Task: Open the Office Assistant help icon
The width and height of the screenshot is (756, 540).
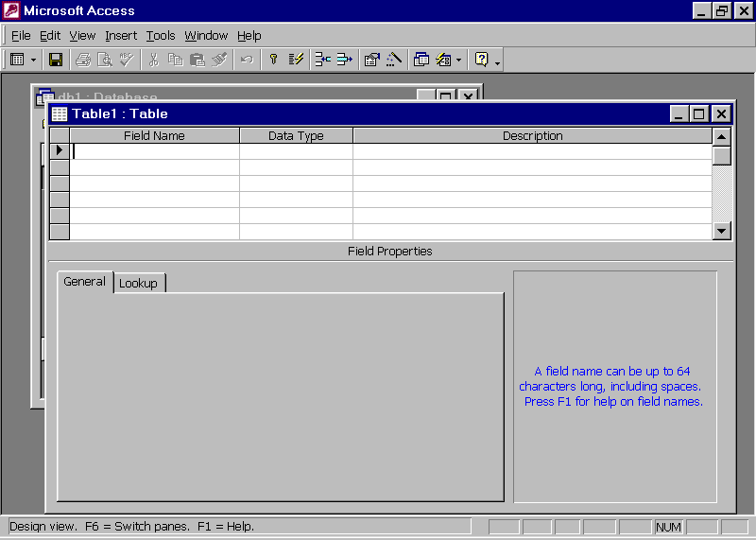Action: tap(481, 60)
